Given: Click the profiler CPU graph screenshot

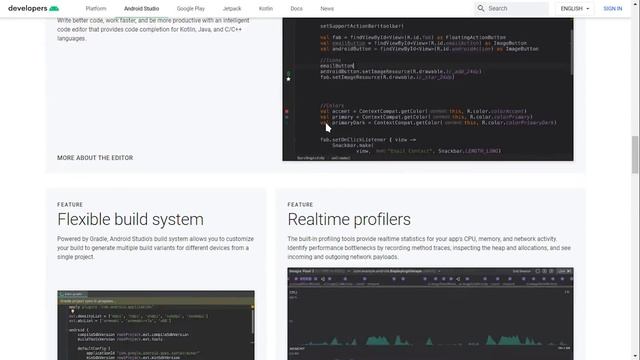Looking at the screenshot, I should click(430, 314).
